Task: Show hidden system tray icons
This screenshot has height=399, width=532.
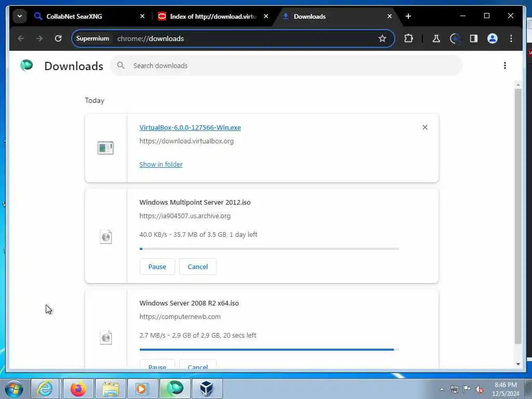Action: (442, 389)
